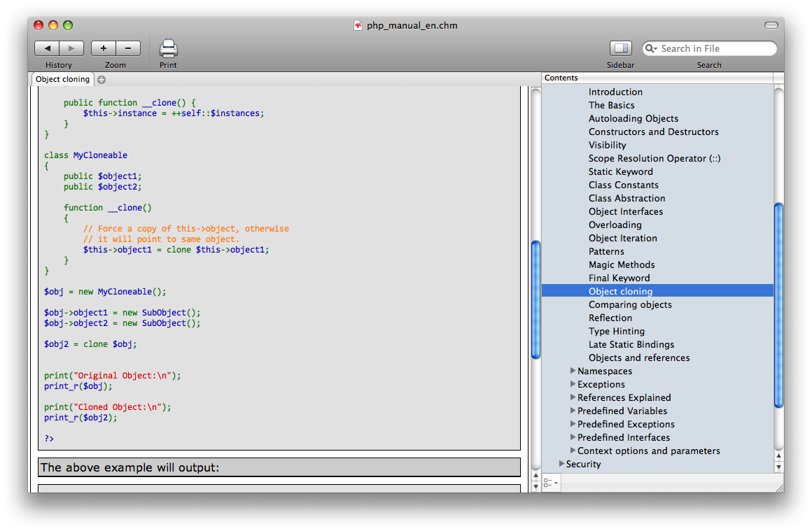812x531 pixels.
Task: Switch to the Object cloning tab
Action: (x=62, y=79)
